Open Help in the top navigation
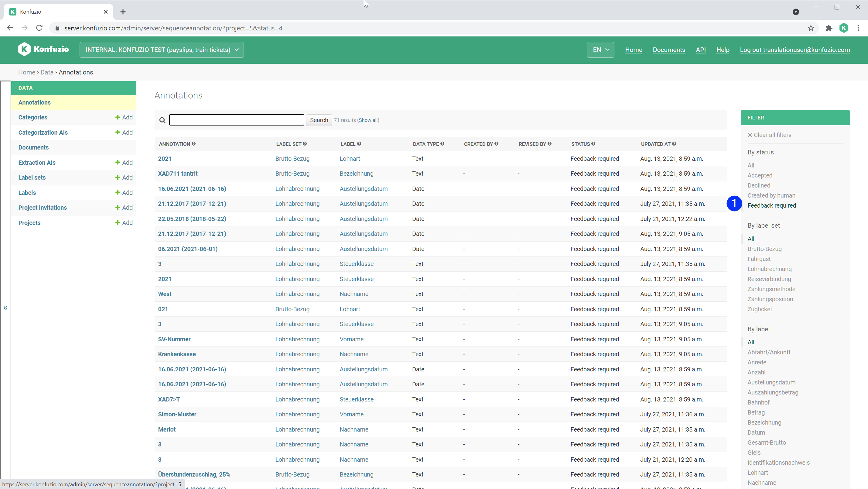Screen dimensions: 868x489 [x=723, y=50]
